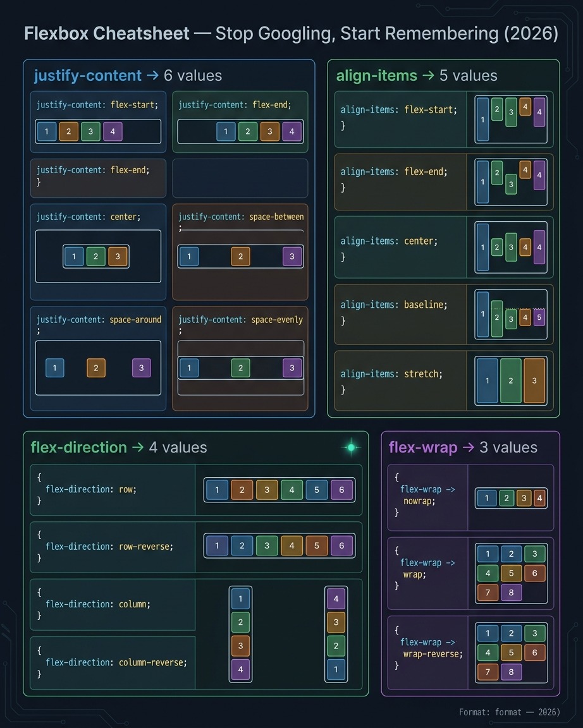Click green box 2 in the justify-content: center diagram
This screenshot has width=583, height=728.
pyautogui.click(x=95, y=257)
